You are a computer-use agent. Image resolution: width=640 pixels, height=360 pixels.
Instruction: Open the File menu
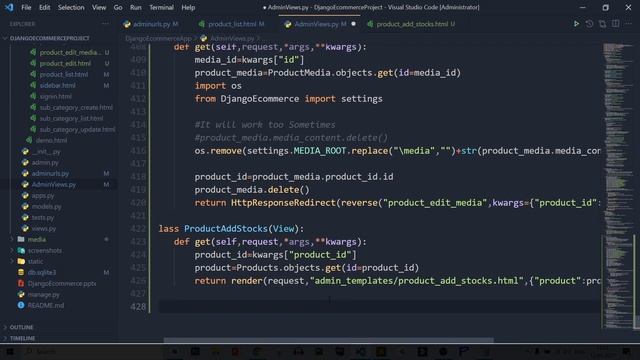tap(26, 7)
